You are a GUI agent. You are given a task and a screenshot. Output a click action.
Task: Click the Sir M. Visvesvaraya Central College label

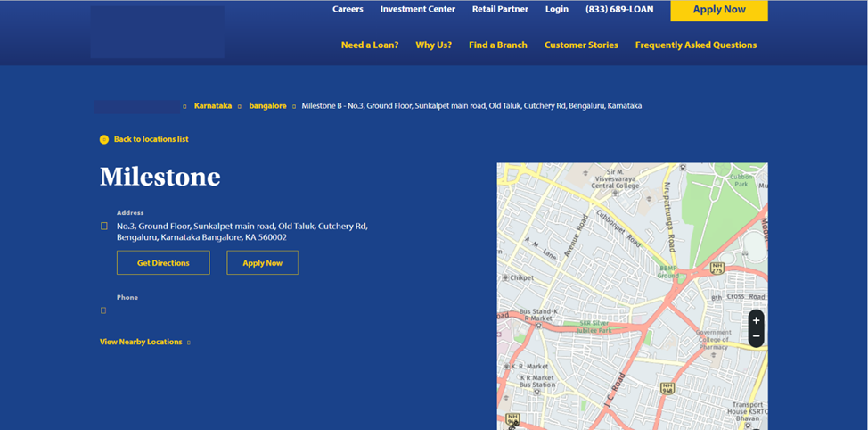pyautogui.click(x=616, y=179)
